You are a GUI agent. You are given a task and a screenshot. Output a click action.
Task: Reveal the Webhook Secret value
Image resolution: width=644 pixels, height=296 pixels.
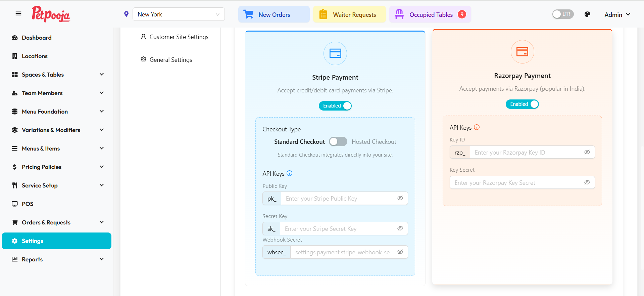click(x=400, y=252)
